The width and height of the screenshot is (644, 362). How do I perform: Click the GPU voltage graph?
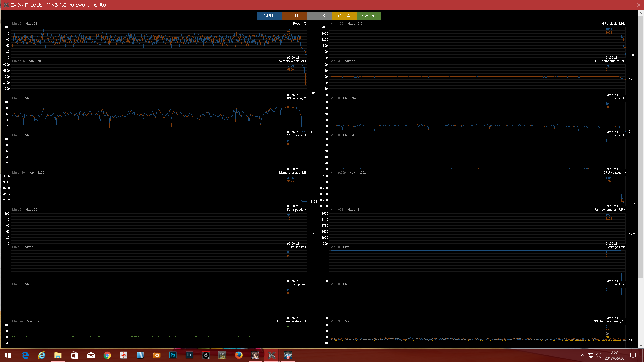click(x=478, y=191)
